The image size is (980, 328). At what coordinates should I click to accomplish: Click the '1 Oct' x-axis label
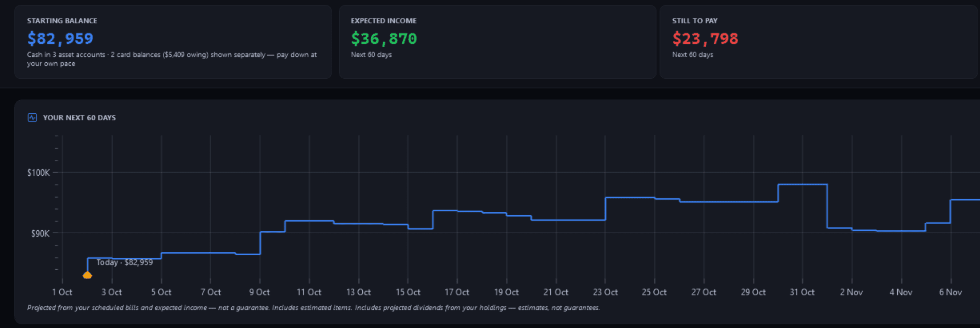tap(62, 292)
